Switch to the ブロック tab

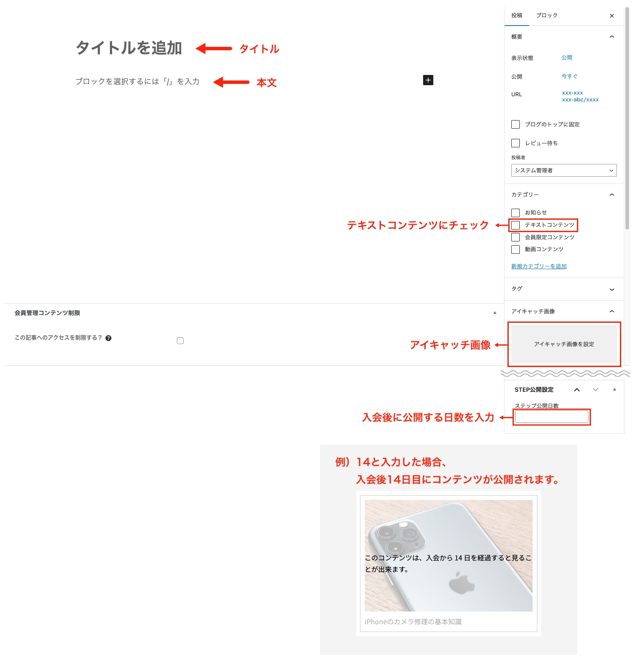[546, 15]
